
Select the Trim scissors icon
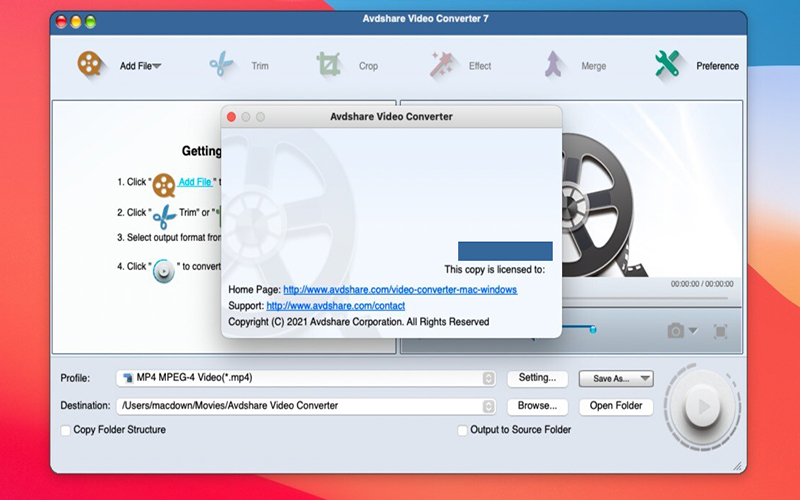221,64
